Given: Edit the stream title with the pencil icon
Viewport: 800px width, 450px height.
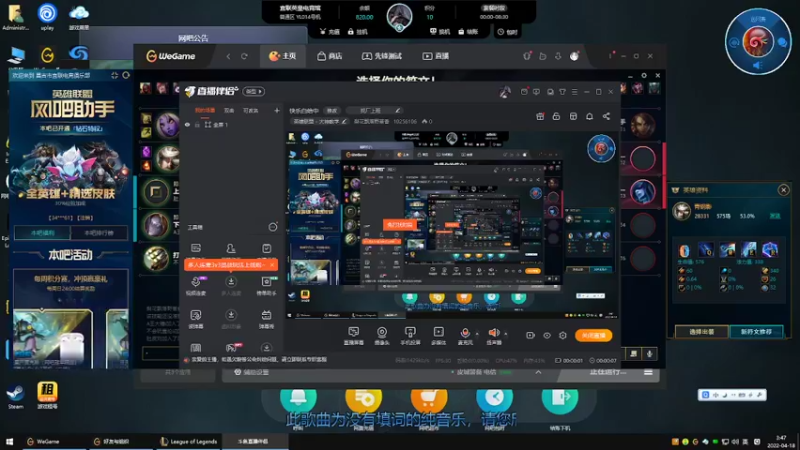Looking at the screenshot, I should (x=397, y=110).
